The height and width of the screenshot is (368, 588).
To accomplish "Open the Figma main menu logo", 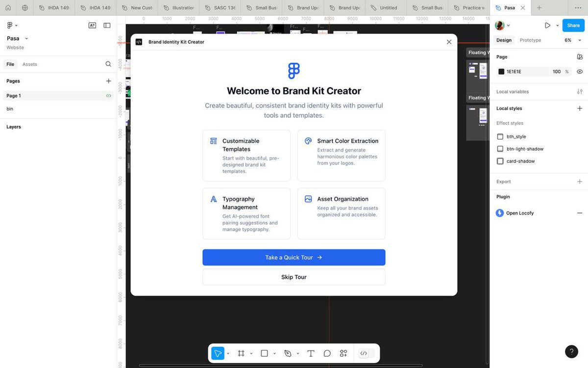I will pos(10,25).
